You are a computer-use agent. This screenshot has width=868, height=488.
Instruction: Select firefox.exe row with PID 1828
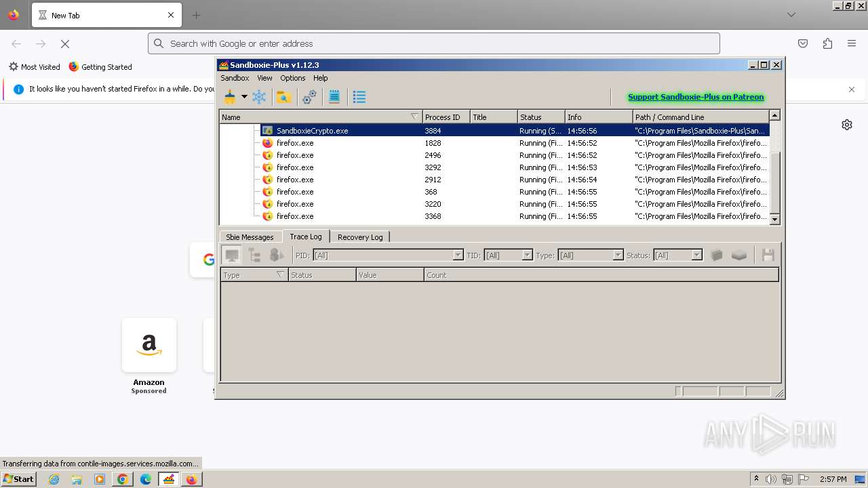point(494,143)
